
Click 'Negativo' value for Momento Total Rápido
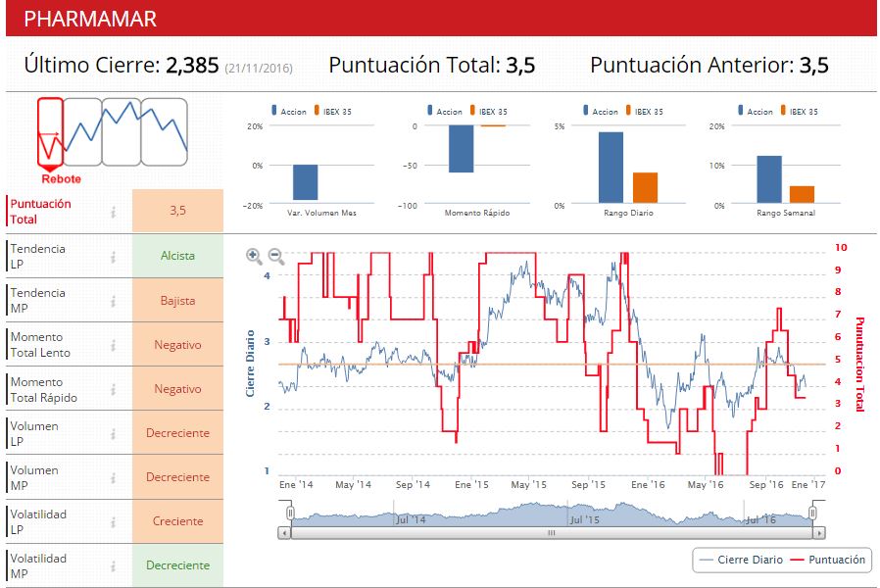pyautogui.click(x=178, y=389)
